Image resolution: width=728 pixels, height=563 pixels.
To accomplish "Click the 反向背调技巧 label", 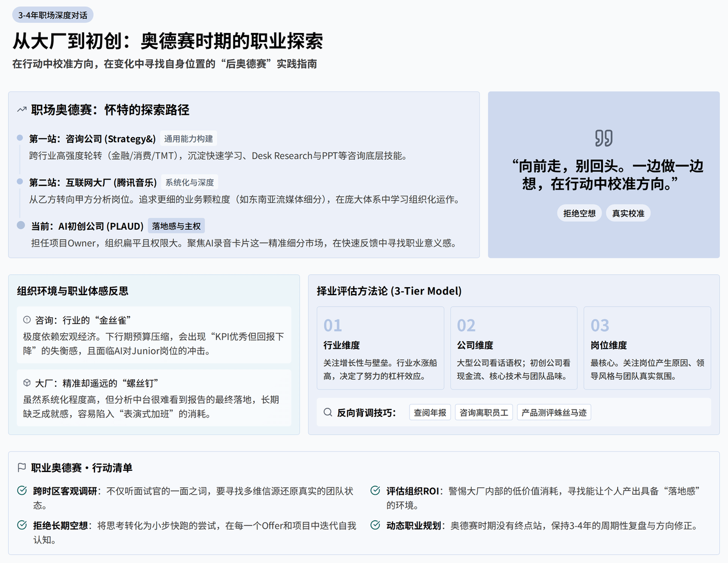I will pyautogui.click(x=366, y=413).
